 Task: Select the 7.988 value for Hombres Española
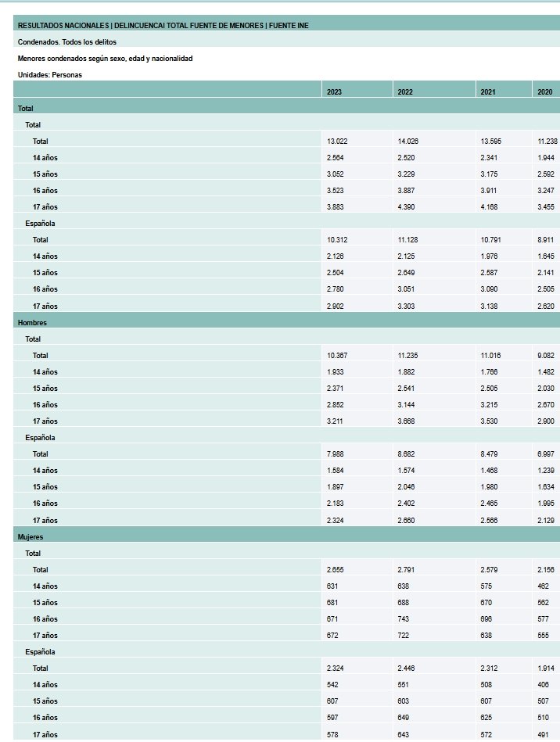336,454
